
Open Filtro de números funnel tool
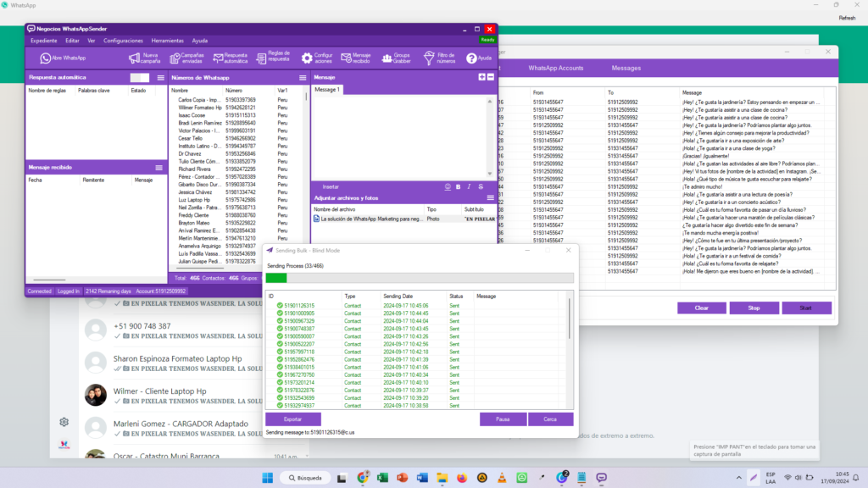click(x=440, y=58)
